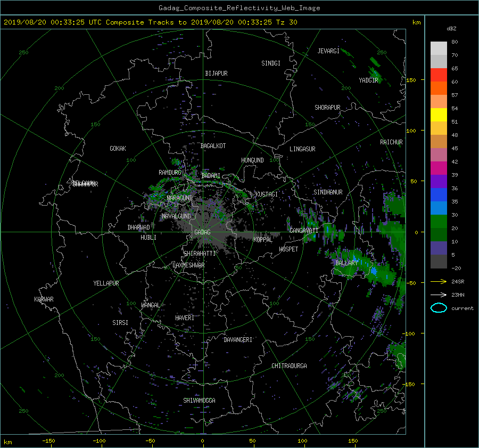Click the SINDHANUR city label

[x=328, y=192]
